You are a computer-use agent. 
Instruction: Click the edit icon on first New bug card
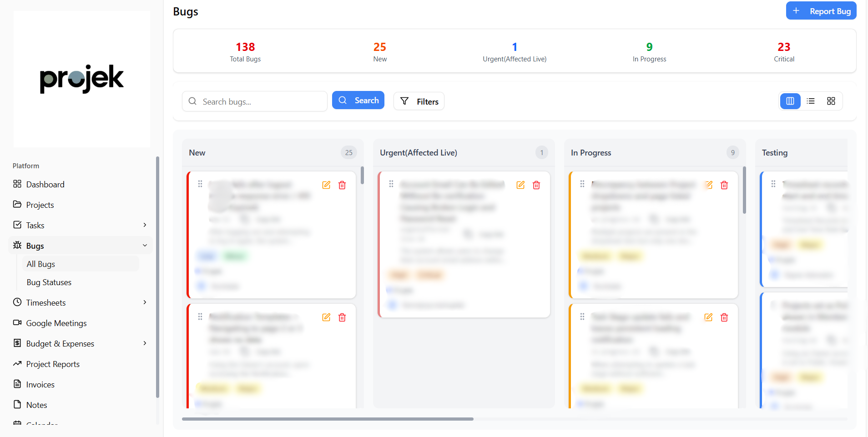[x=326, y=185]
